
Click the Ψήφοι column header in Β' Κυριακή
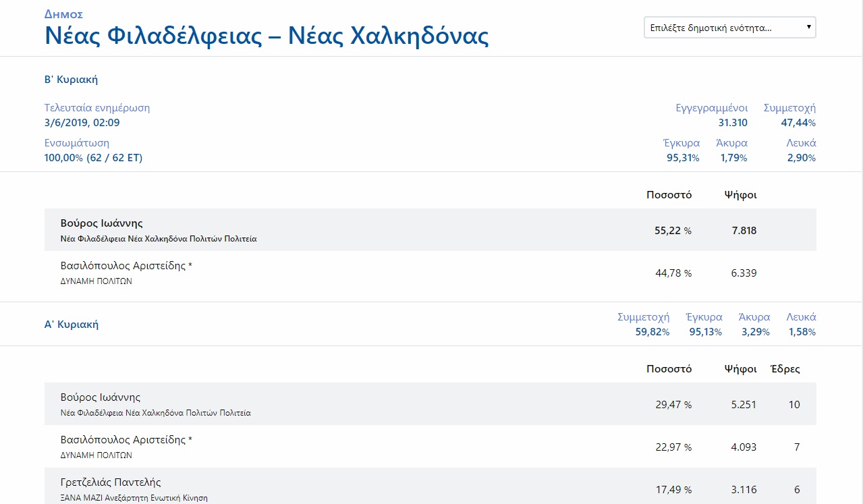tap(740, 195)
